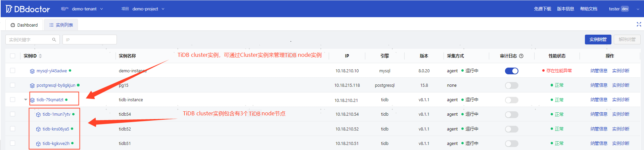
Task: Click the tester username label
Action: click(x=614, y=9)
